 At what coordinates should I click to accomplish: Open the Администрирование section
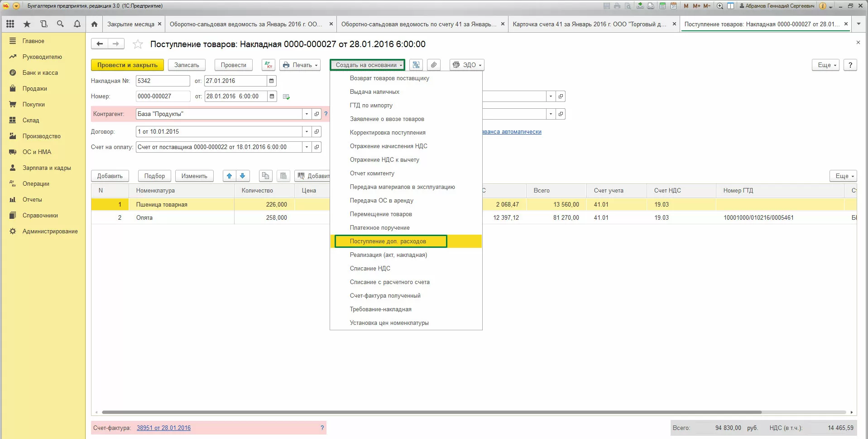tap(50, 231)
